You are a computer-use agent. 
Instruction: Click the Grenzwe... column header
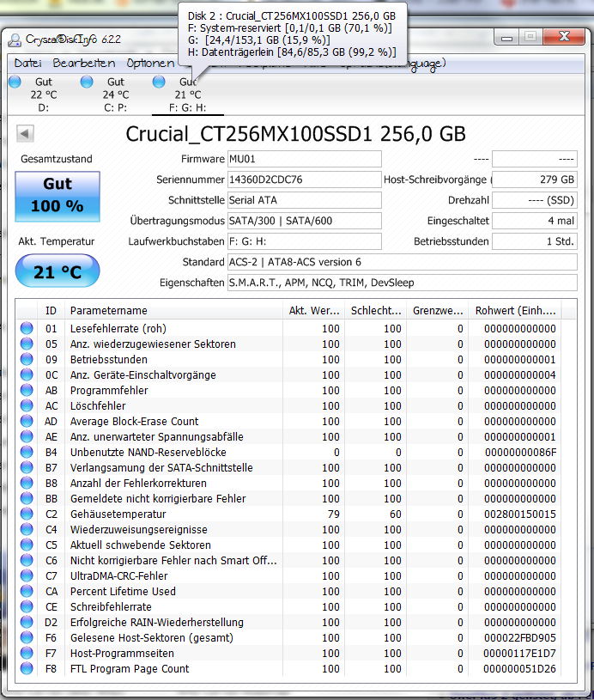coord(438,310)
